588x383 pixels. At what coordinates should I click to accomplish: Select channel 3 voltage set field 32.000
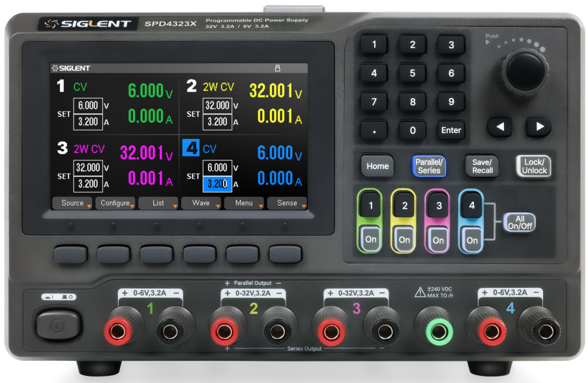click(x=88, y=168)
